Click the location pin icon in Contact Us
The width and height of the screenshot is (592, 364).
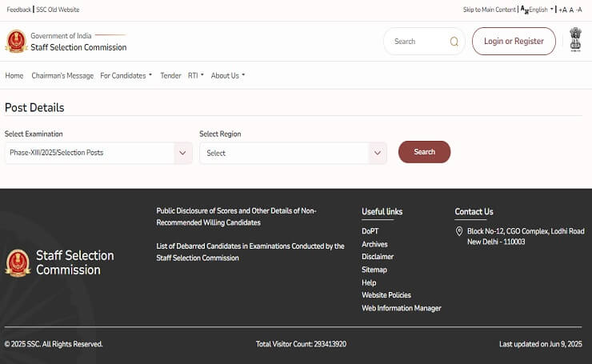(x=459, y=231)
